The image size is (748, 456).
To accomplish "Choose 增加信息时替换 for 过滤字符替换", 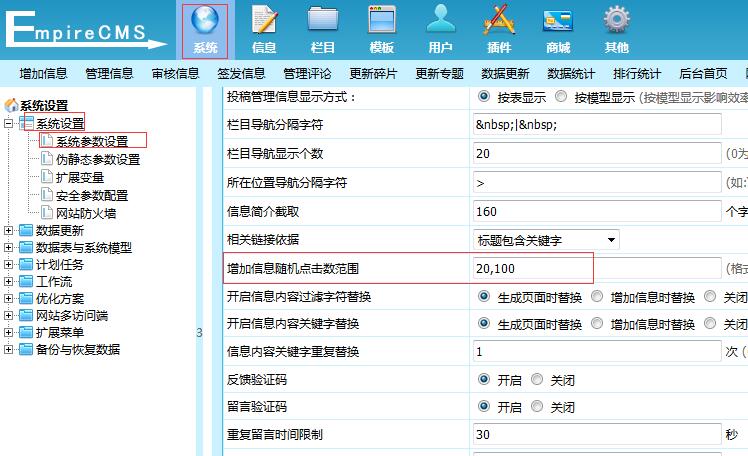I will pyautogui.click(x=598, y=296).
